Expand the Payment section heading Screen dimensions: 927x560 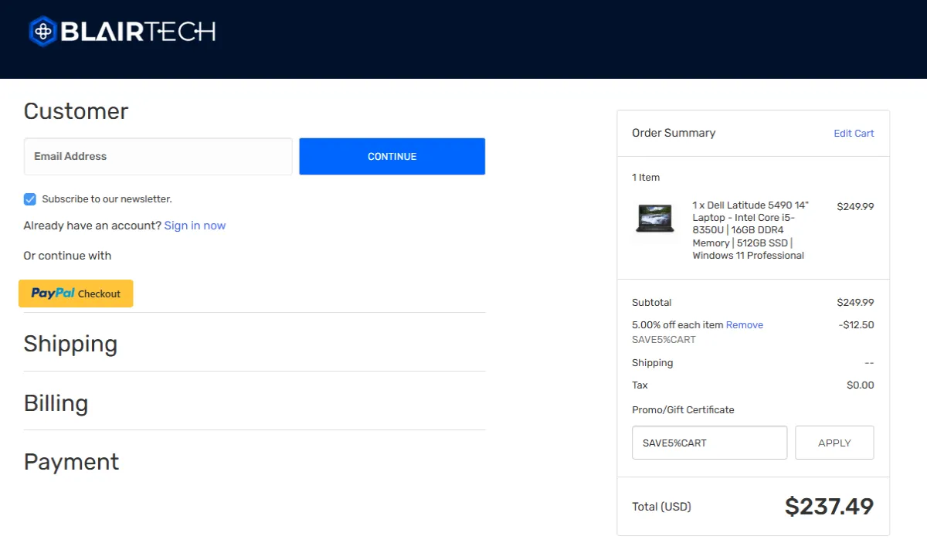click(71, 462)
